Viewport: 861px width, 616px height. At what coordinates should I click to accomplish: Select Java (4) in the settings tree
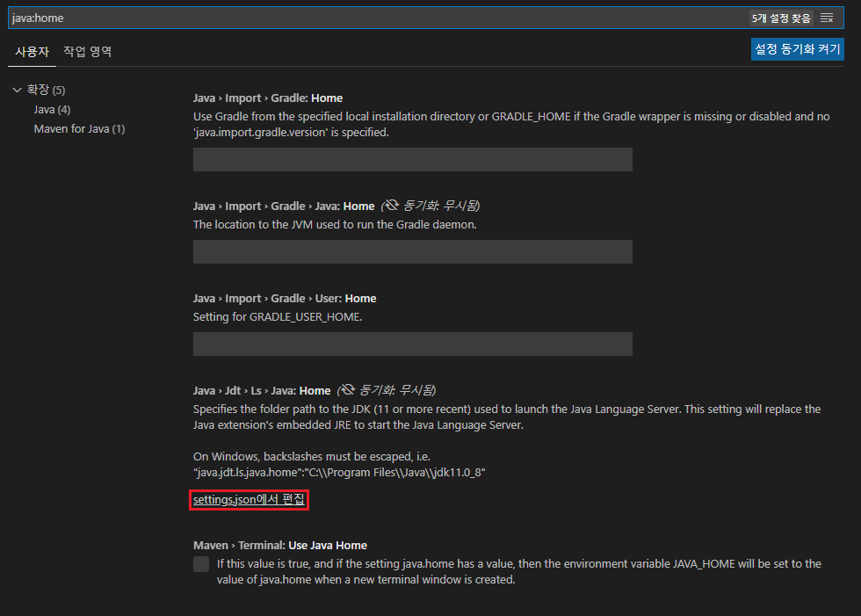pyautogui.click(x=52, y=109)
